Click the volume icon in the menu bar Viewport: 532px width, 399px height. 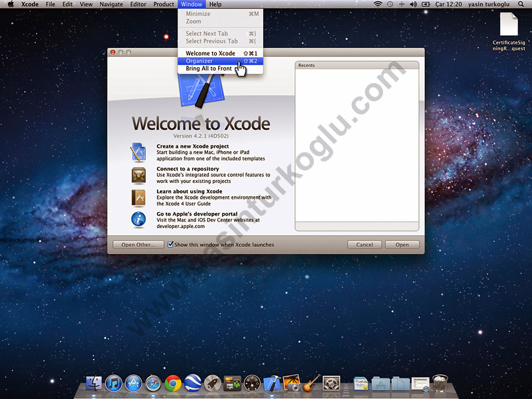413,4
